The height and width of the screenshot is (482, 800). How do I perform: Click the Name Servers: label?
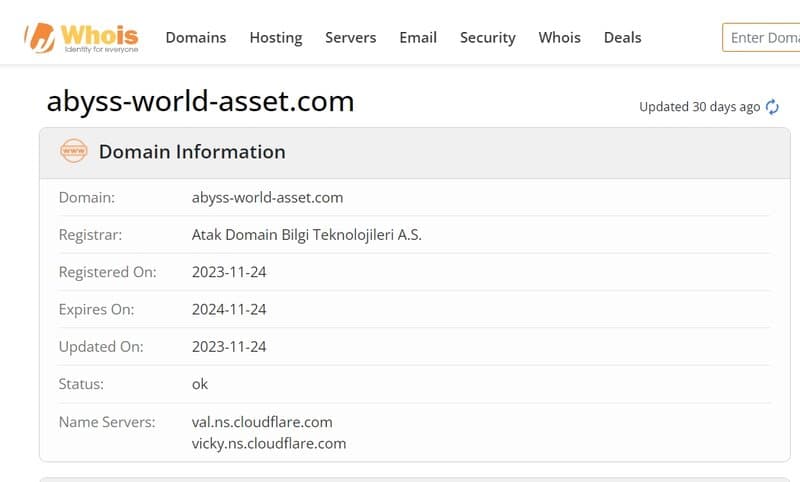[107, 422]
